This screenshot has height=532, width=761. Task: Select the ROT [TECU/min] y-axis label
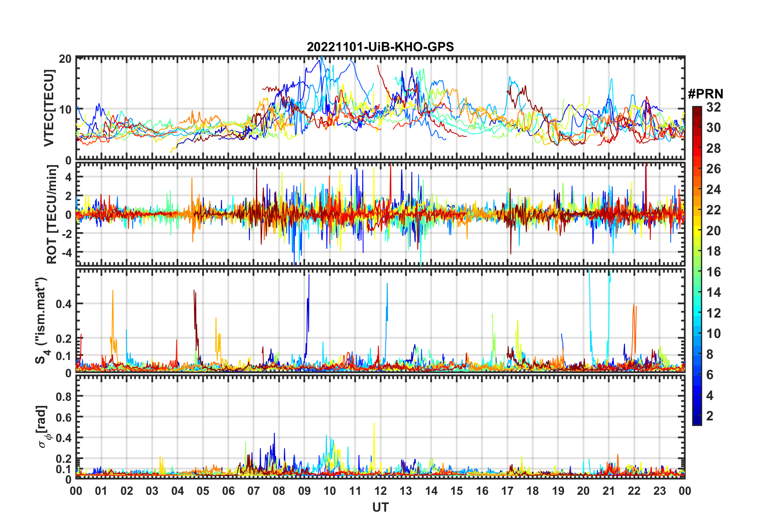coord(52,214)
